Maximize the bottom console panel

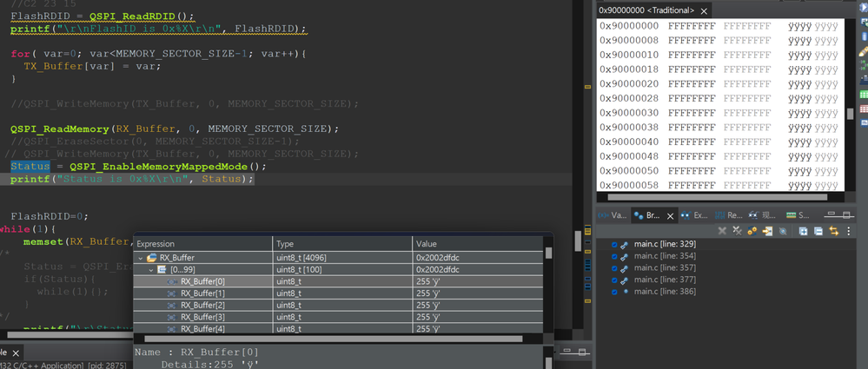582,352
